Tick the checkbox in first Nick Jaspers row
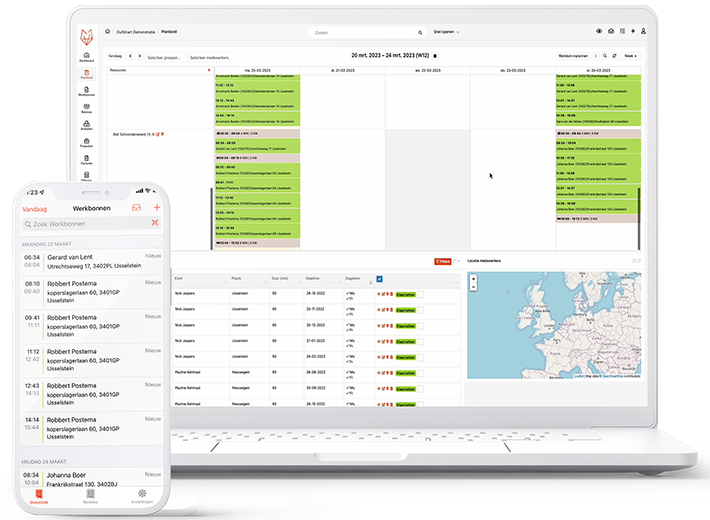This screenshot has width=710, height=520. pyautogui.click(x=419, y=295)
